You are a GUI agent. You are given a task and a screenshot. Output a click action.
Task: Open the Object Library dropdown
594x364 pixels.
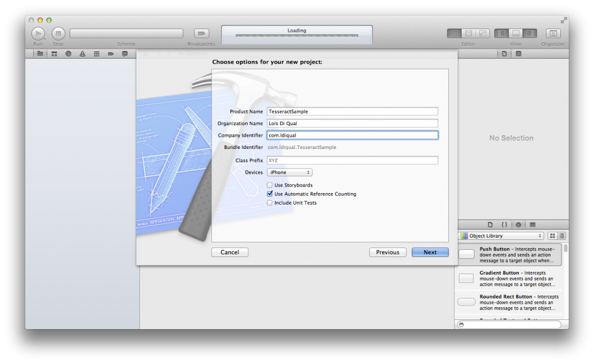(x=502, y=236)
